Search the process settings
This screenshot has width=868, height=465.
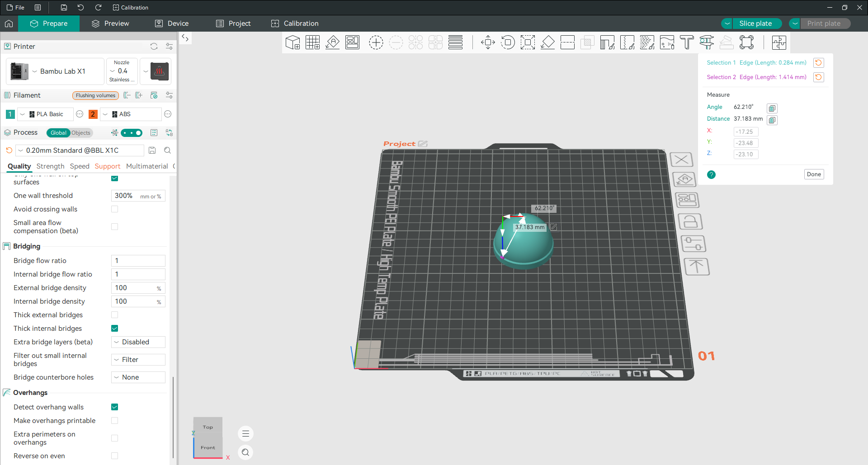tap(168, 150)
